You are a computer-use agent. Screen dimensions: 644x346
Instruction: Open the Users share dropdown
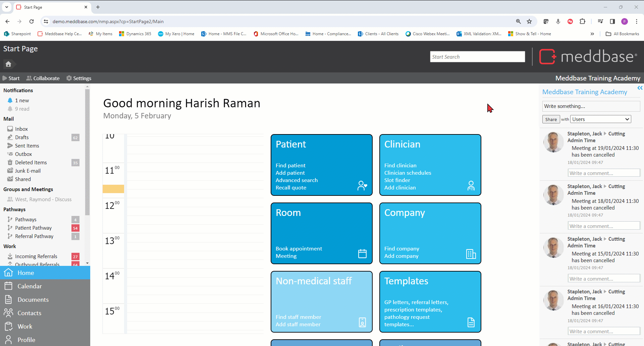(x=600, y=119)
